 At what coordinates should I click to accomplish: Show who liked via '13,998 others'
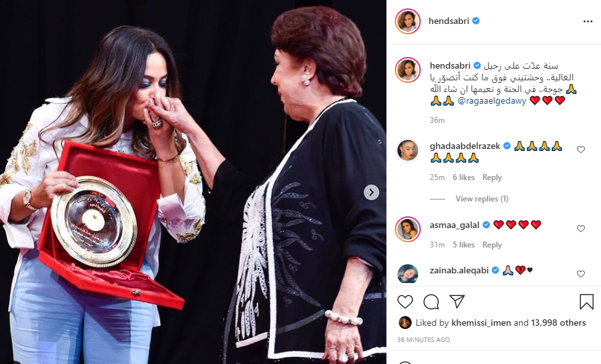[558, 323]
